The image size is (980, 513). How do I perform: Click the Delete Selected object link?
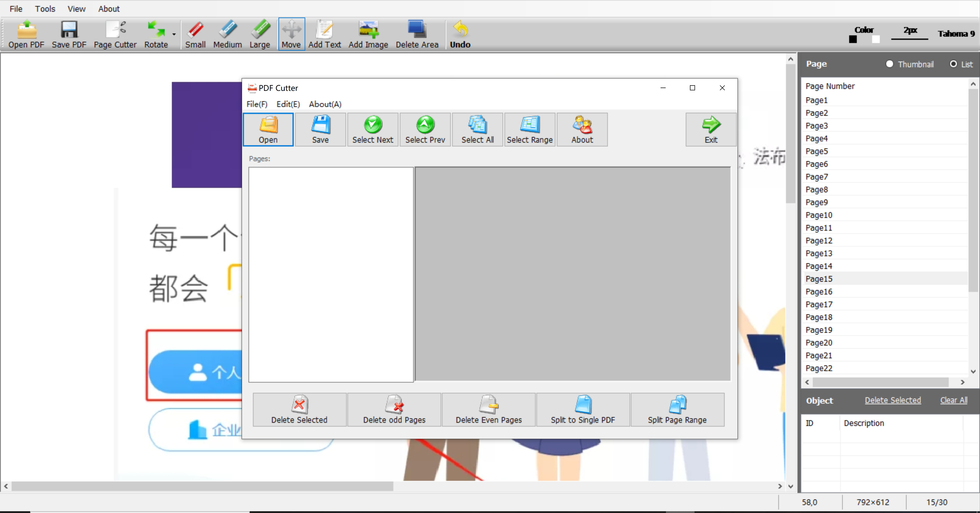(893, 400)
